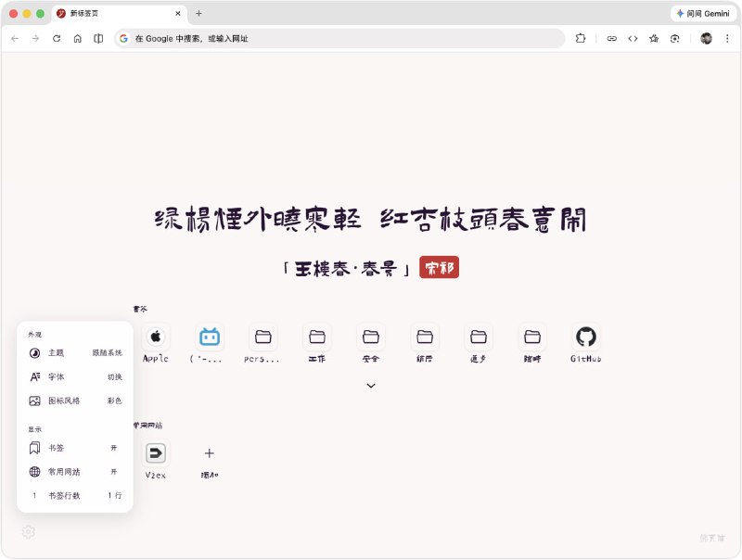Viewport: 742px width, 560px height.
Task: Open the settings gear in bottom-left corner
Action: pyautogui.click(x=28, y=531)
